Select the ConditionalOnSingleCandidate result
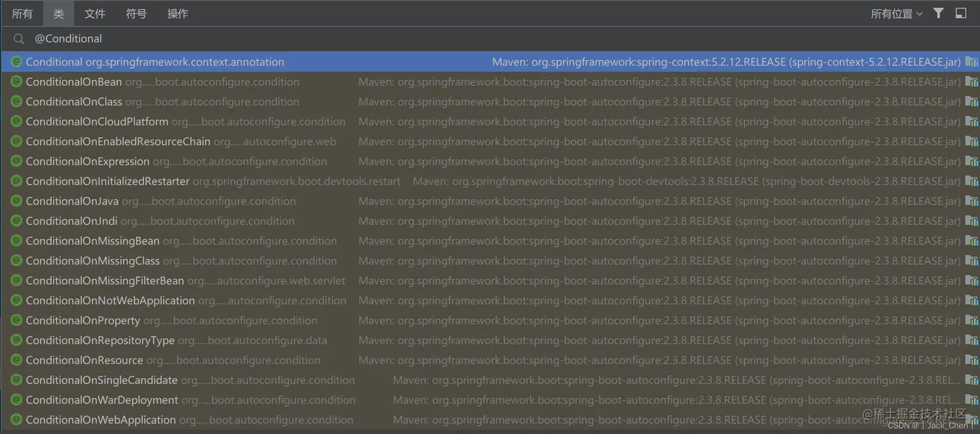The image size is (980, 434). click(490, 380)
